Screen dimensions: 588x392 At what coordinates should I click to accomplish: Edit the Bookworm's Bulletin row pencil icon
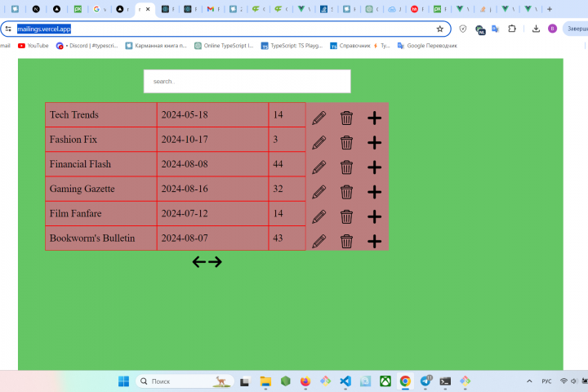318,241
